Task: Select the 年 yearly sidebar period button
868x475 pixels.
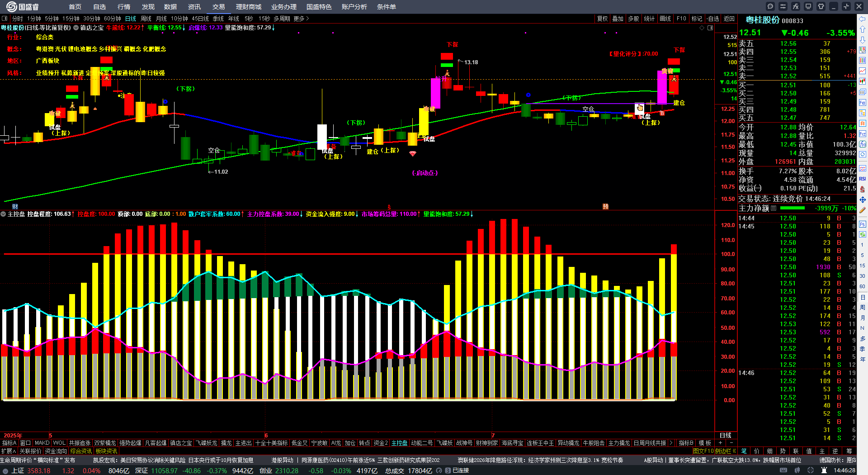Action: pyautogui.click(x=863, y=360)
